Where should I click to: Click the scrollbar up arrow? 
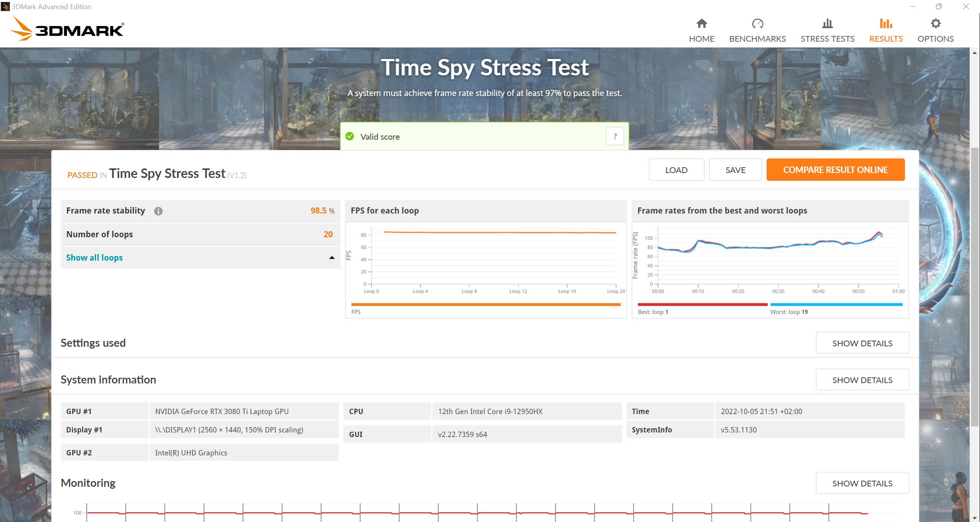[975, 53]
